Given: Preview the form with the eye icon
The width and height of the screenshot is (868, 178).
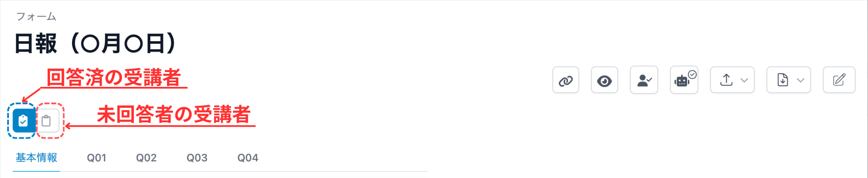Looking at the screenshot, I should pos(604,80).
